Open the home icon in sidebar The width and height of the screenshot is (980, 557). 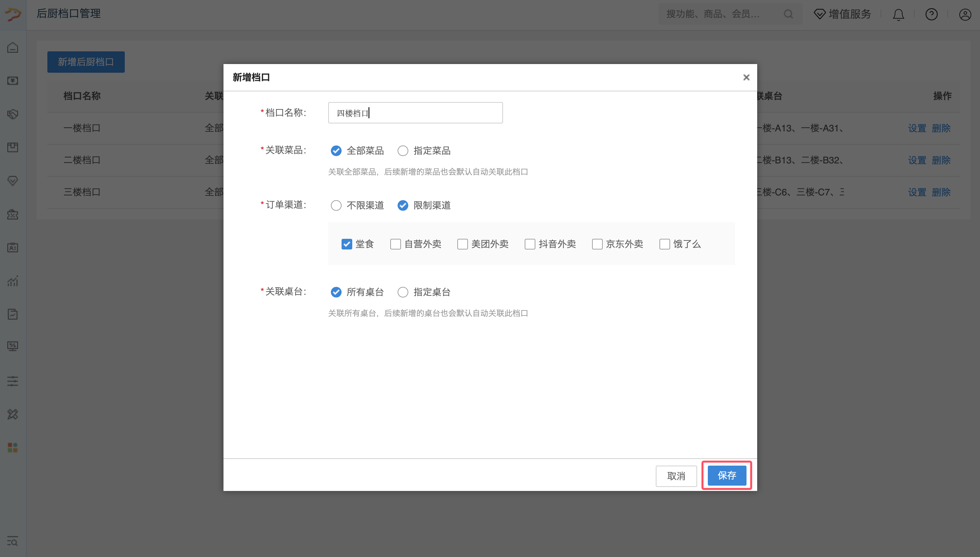13,47
